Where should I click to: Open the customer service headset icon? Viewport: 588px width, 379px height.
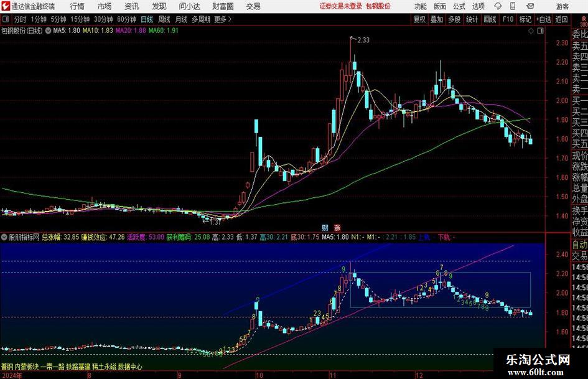[498, 6]
